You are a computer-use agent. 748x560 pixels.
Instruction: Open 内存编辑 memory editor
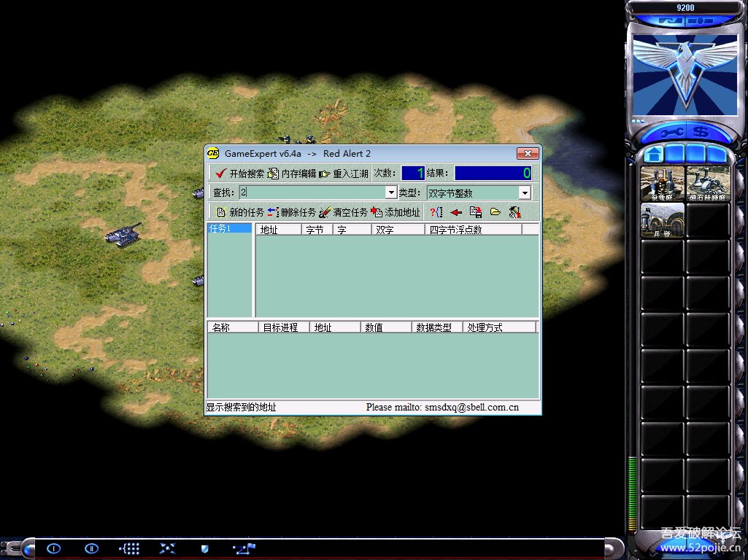[292, 174]
